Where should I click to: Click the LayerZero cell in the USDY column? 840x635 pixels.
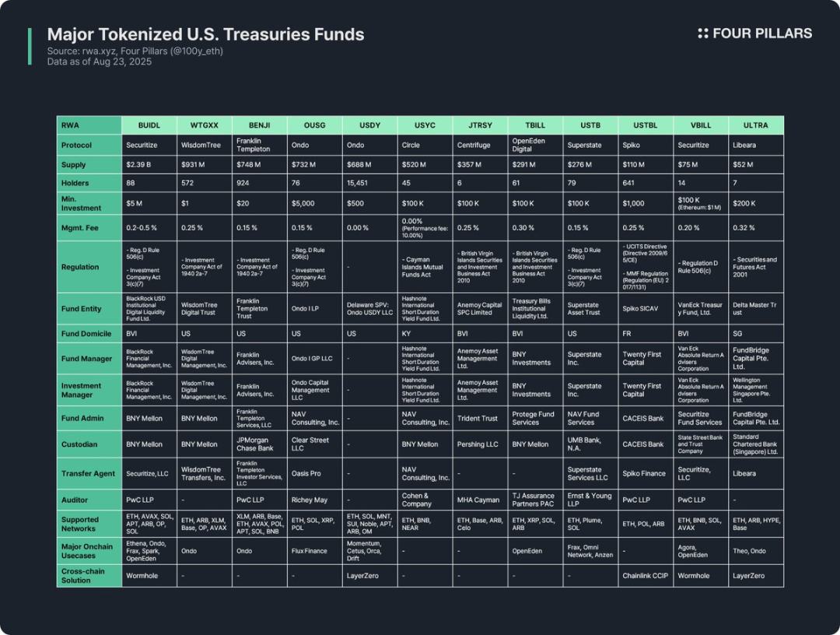tap(363, 576)
